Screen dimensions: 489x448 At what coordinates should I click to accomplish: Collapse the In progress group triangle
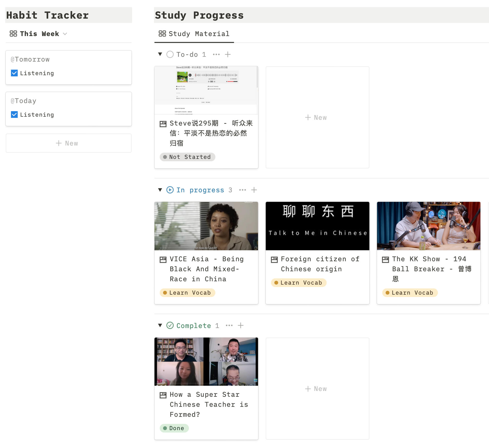click(x=160, y=190)
